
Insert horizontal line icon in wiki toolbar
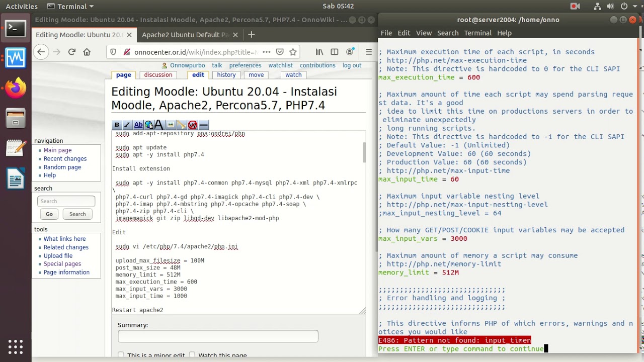click(203, 125)
